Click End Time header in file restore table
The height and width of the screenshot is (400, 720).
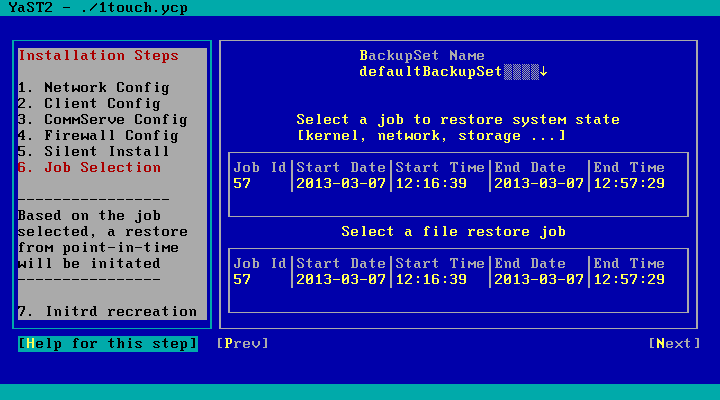coord(628,263)
